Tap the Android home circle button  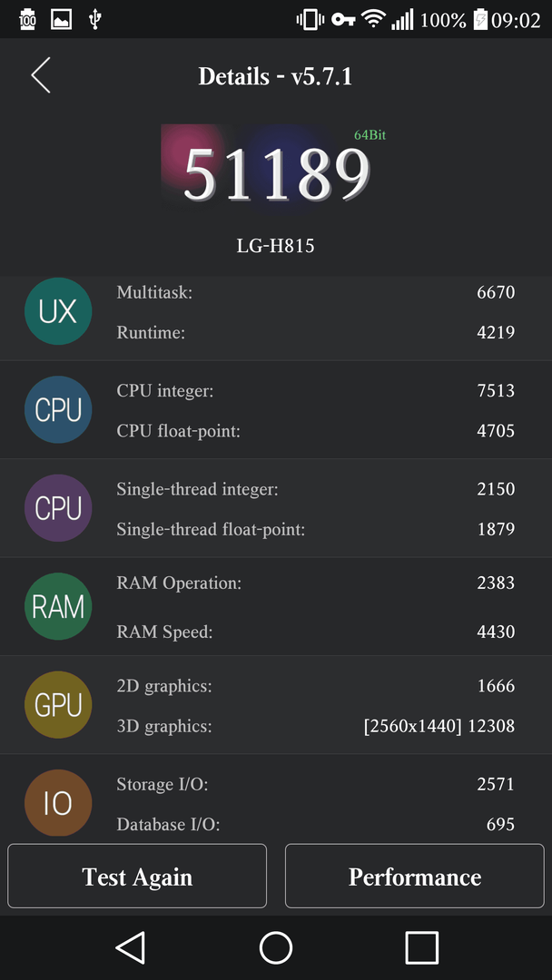coord(276,947)
